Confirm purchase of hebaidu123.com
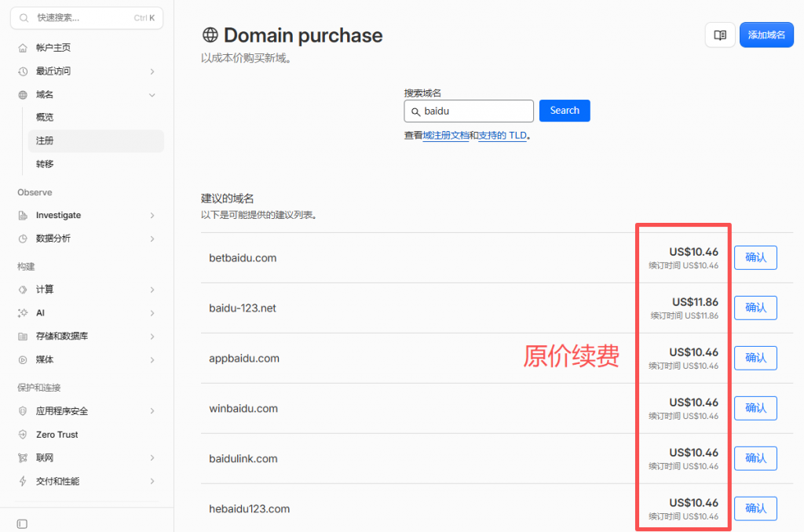The image size is (804, 532). pyautogui.click(x=755, y=508)
